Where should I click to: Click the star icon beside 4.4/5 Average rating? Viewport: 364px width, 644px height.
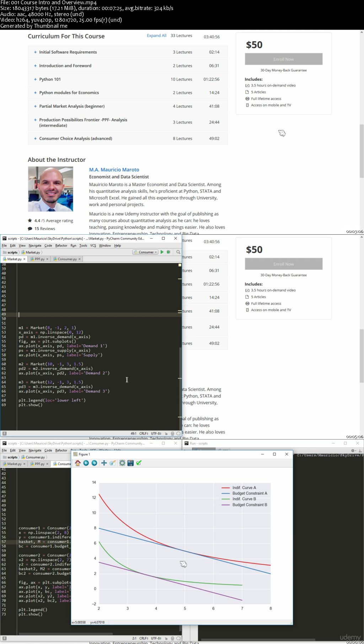click(30, 220)
